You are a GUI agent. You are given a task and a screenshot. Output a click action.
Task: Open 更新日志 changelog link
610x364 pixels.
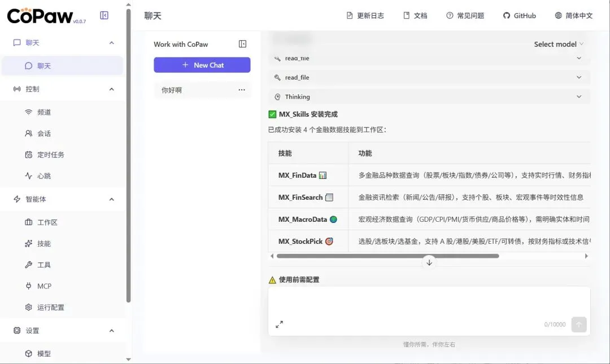tap(365, 16)
